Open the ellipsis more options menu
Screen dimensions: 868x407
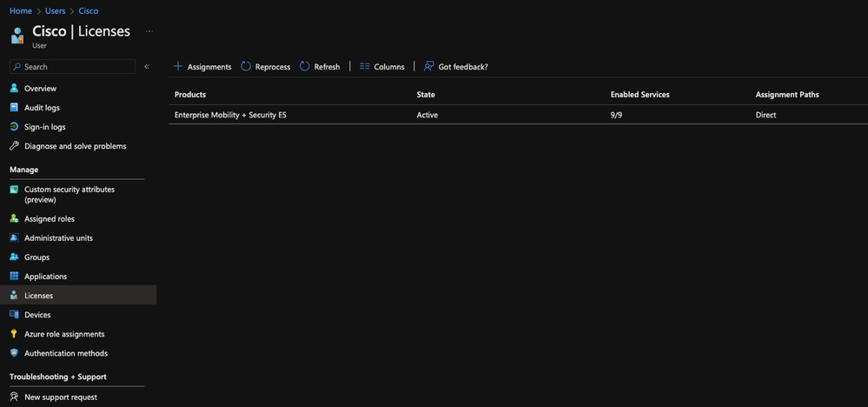coord(149,30)
